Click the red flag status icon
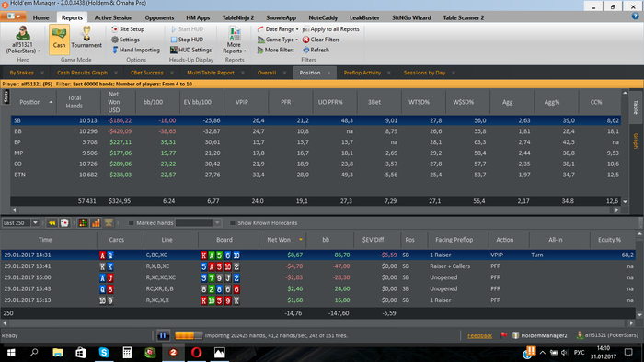 (504, 335)
